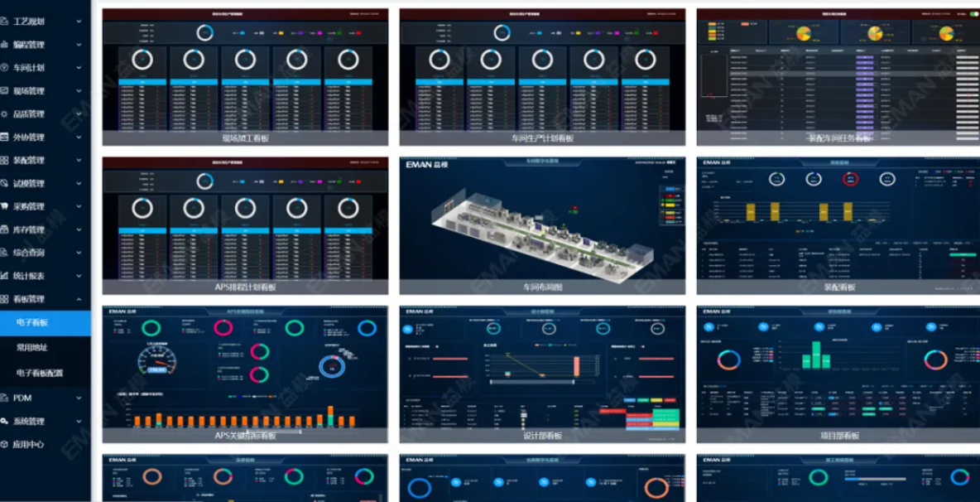
Task: Click the grid icon beside 装配管理
Action: pyautogui.click(x=4, y=160)
